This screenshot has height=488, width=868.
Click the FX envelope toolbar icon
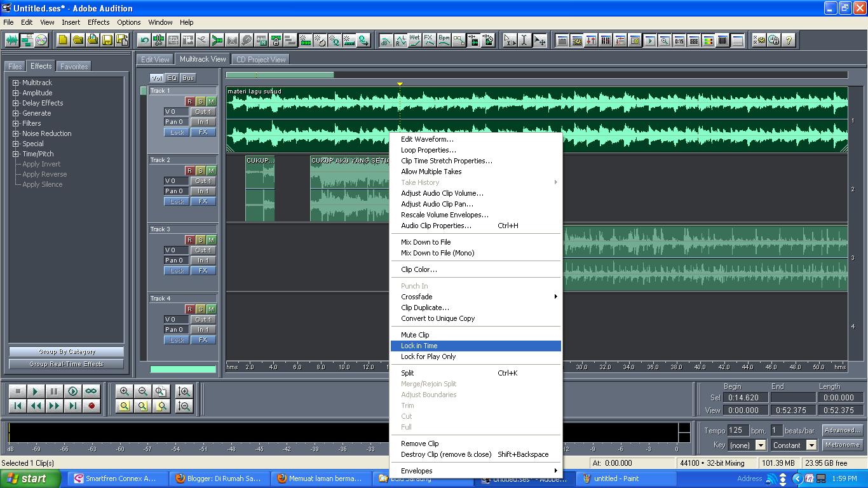(429, 40)
